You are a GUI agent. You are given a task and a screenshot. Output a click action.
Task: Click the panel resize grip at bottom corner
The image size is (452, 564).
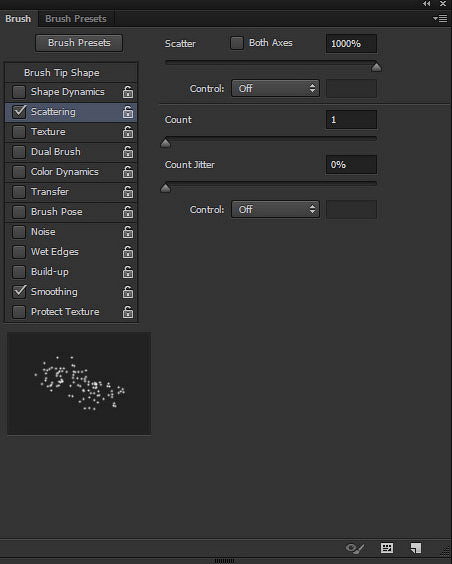(x=445, y=550)
